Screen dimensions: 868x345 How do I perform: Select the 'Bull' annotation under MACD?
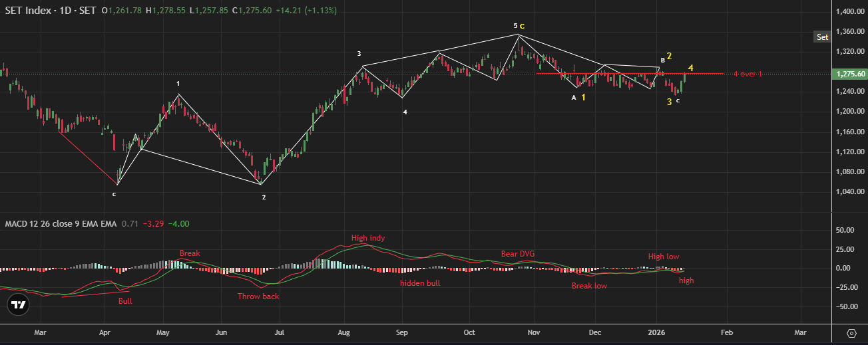pos(125,301)
